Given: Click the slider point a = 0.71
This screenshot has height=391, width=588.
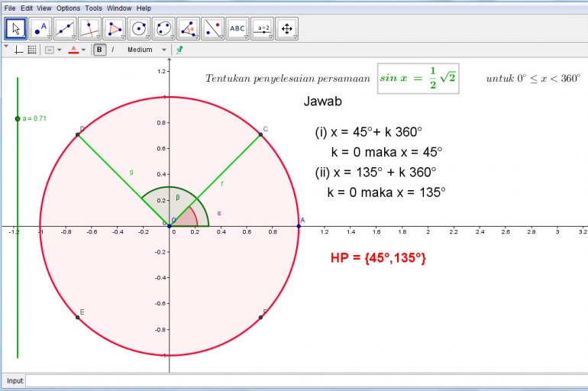Looking at the screenshot, I should 18,119.
